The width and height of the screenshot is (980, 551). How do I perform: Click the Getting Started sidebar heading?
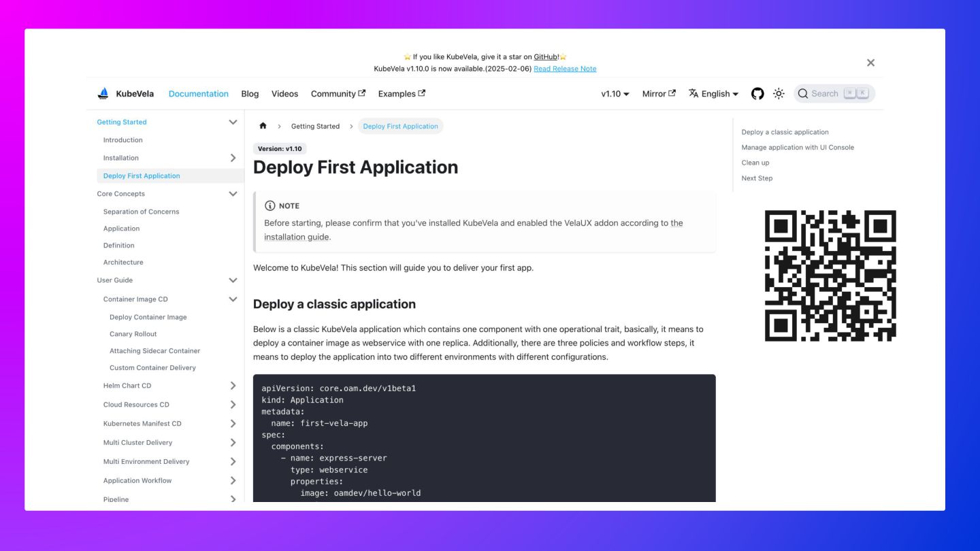[122, 122]
